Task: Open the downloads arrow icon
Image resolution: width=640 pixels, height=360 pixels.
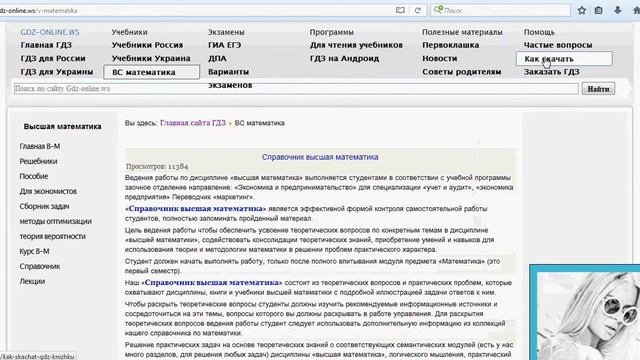Action: (x=618, y=11)
